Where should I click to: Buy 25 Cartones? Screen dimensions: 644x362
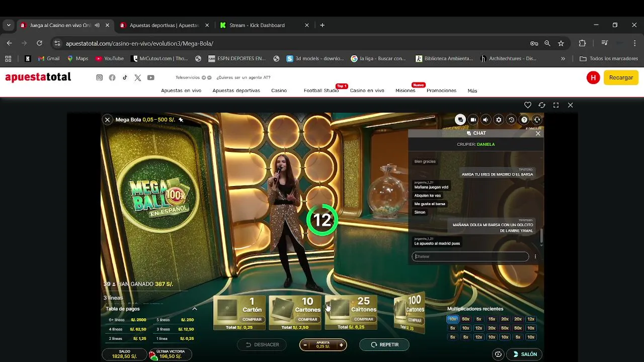(x=351, y=313)
